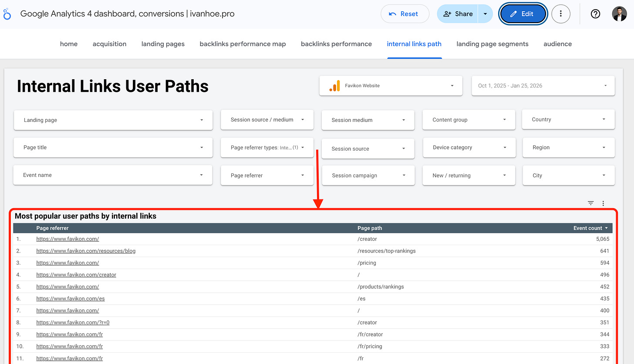
Task: Expand the Device category filter
Action: pos(469,147)
